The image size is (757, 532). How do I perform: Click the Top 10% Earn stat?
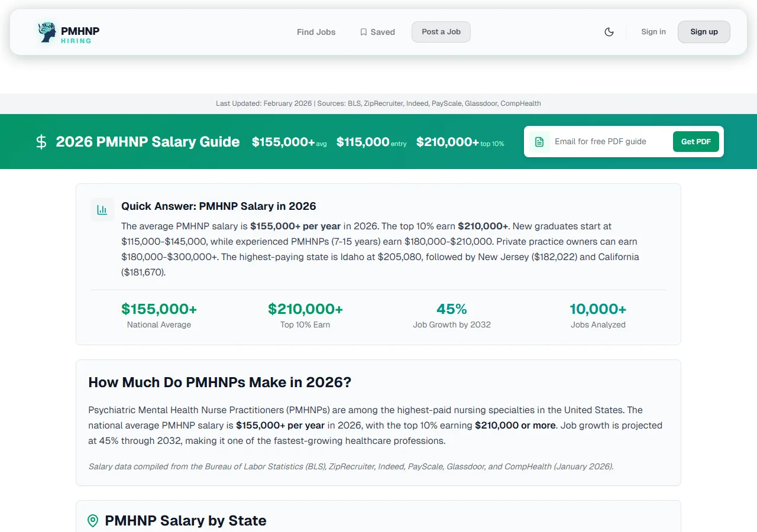(305, 316)
